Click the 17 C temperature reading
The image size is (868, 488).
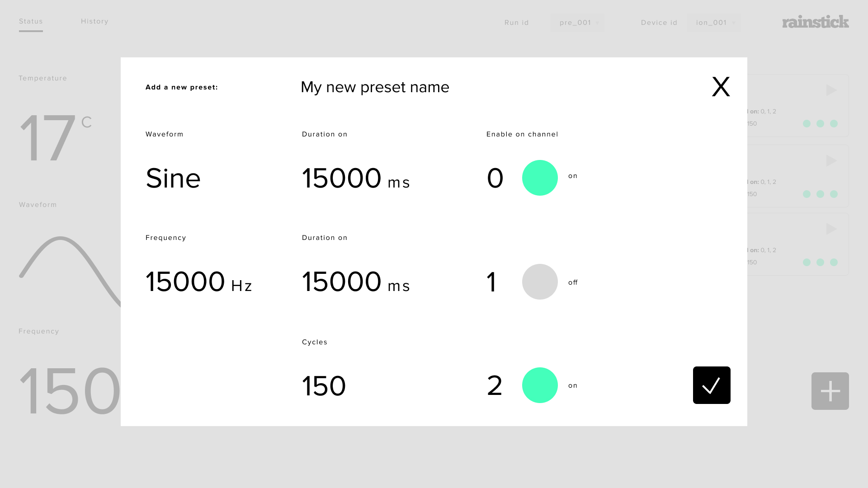coord(55,138)
